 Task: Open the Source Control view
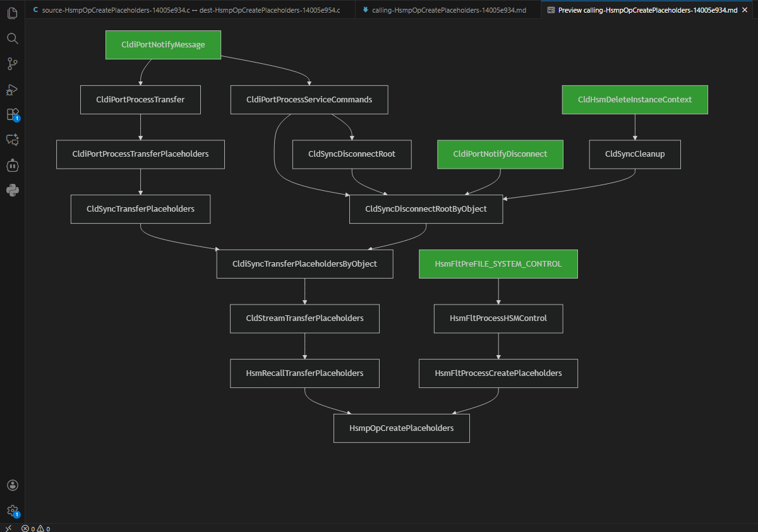coord(12,64)
